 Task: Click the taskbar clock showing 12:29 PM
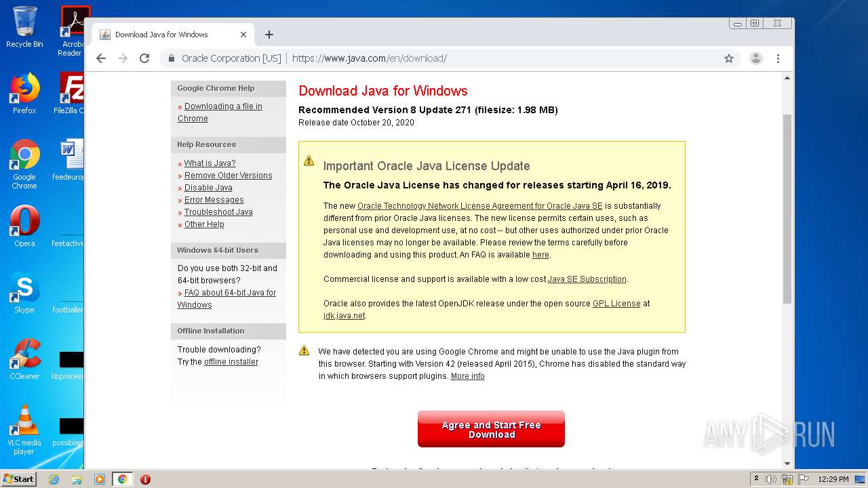[x=833, y=479]
